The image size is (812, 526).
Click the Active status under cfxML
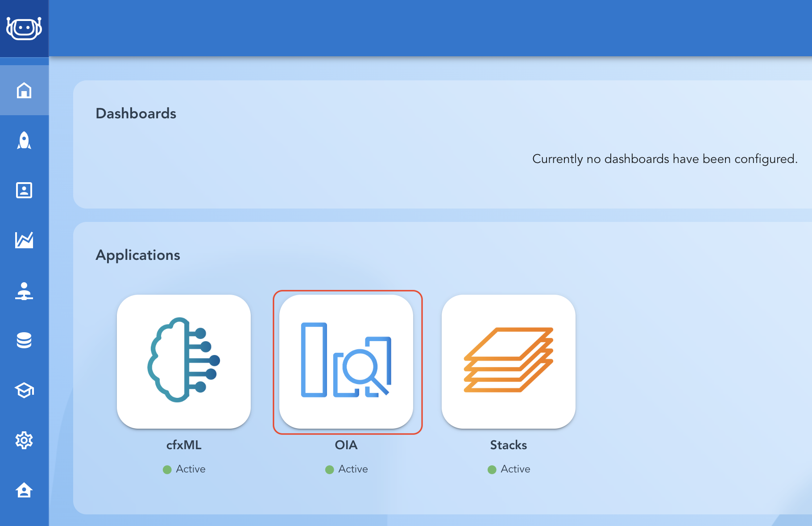(x=184, y=469)
